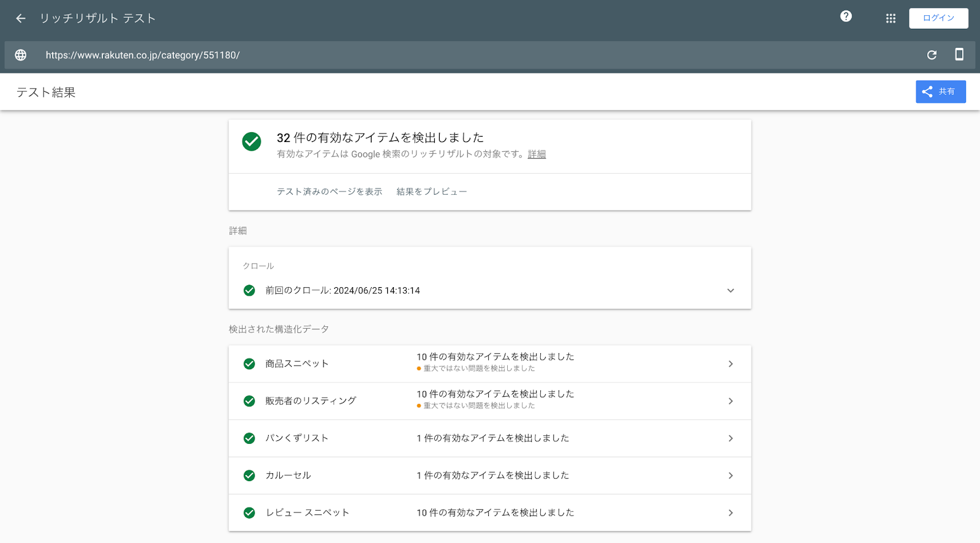980x543 pixels.
Task: Click 販売者のリスティング label
Action: (x=311, y=401)
